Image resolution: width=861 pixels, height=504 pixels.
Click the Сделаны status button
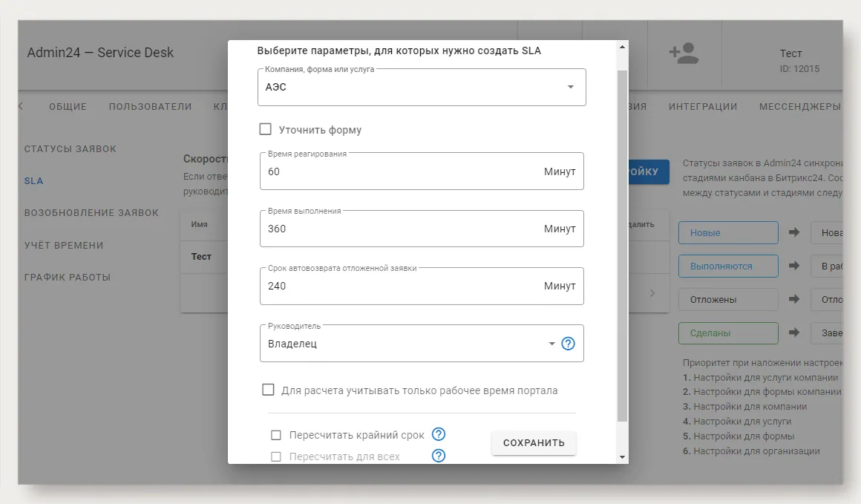pyautogui.click(x=728, y=333)
